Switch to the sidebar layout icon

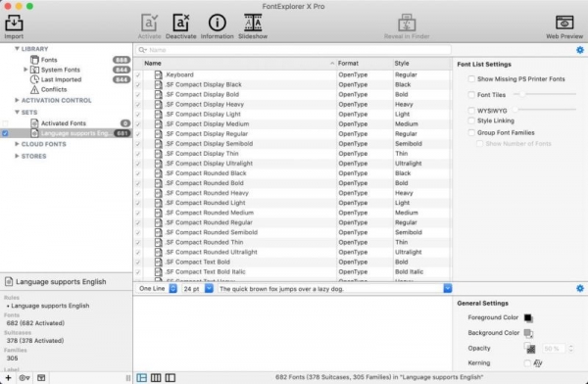(x=171, y=377)
